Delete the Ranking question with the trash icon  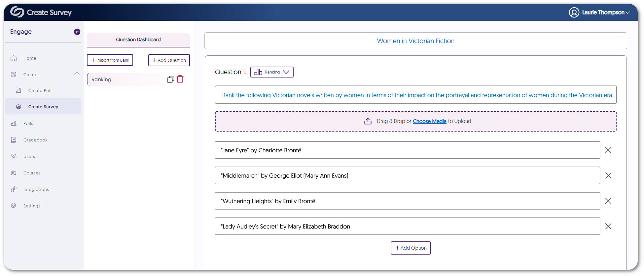coord(180,79)
